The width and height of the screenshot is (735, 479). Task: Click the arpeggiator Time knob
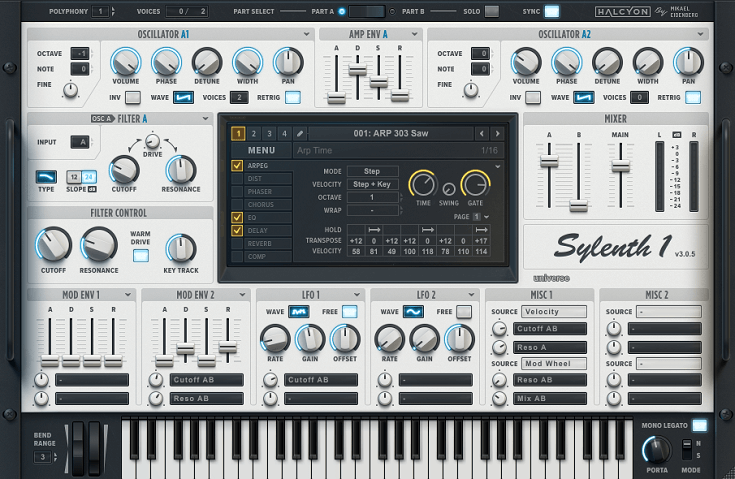[x=423, y=184]
